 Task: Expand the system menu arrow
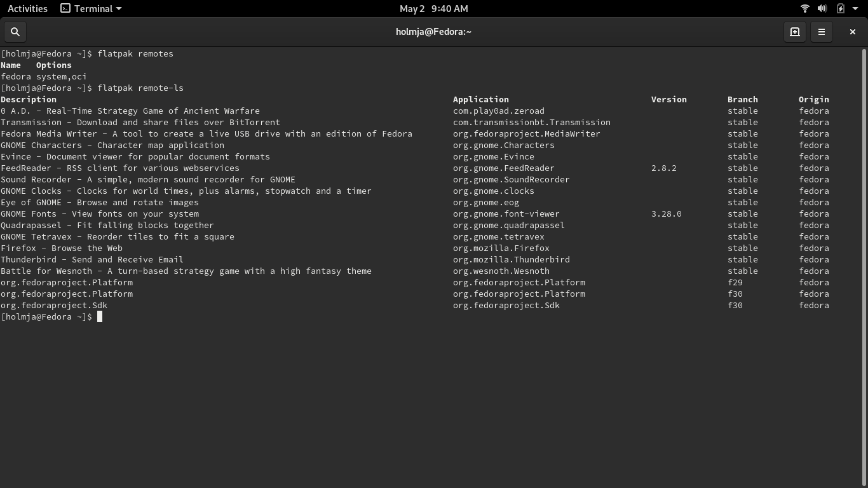pos(855,9)
